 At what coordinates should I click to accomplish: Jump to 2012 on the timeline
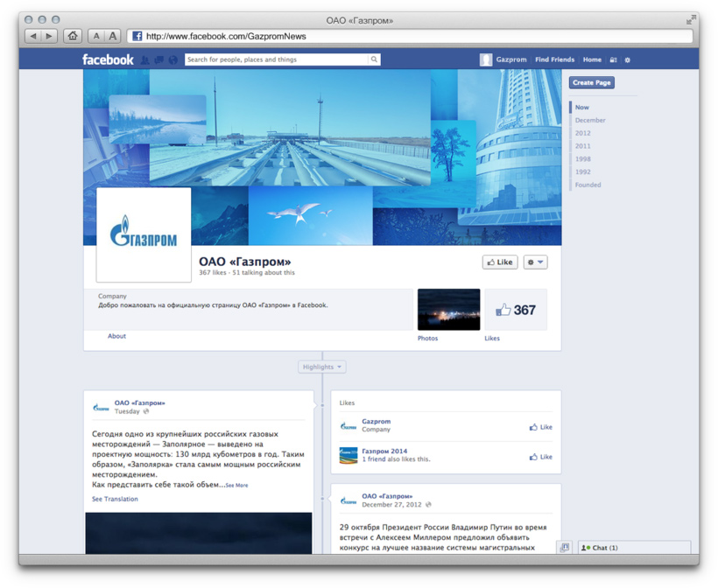click(582, 133)
